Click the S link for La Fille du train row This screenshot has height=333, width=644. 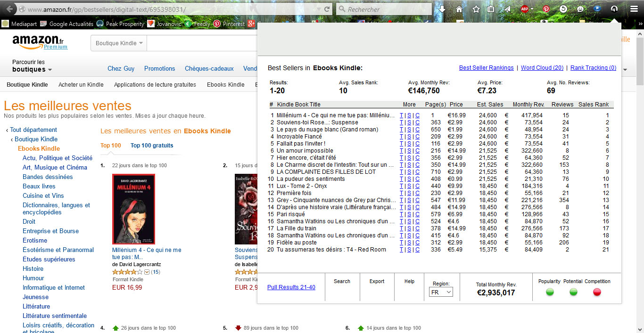pos(409,228)
